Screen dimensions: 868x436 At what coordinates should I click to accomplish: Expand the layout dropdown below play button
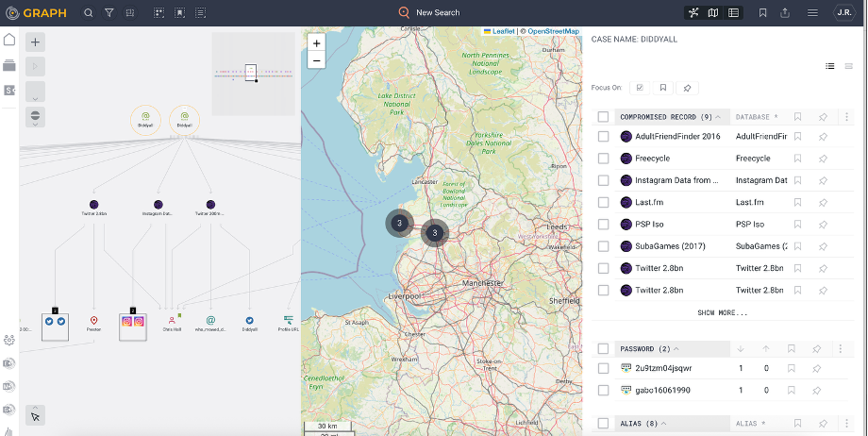pos(35,92)
